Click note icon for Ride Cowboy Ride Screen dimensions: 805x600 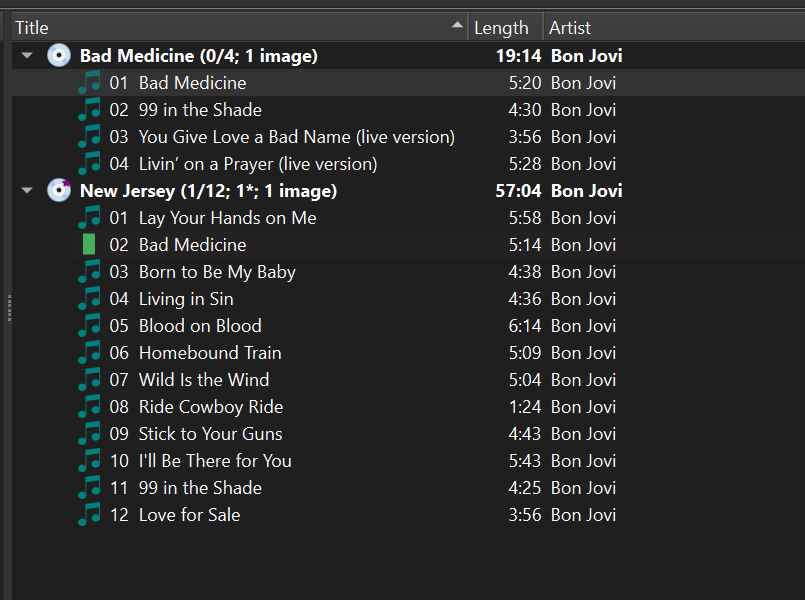click(x=89, y=407)
